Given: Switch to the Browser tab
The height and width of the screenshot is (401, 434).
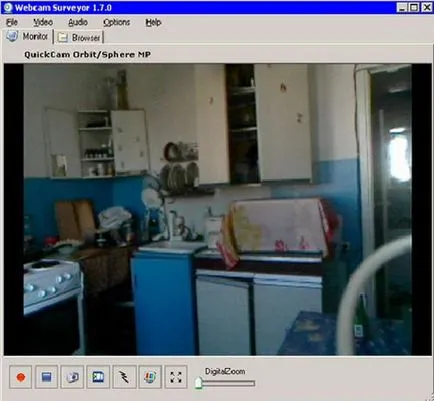Looking at the screenshot, I should pyautogui.click(x=79, y=37).
